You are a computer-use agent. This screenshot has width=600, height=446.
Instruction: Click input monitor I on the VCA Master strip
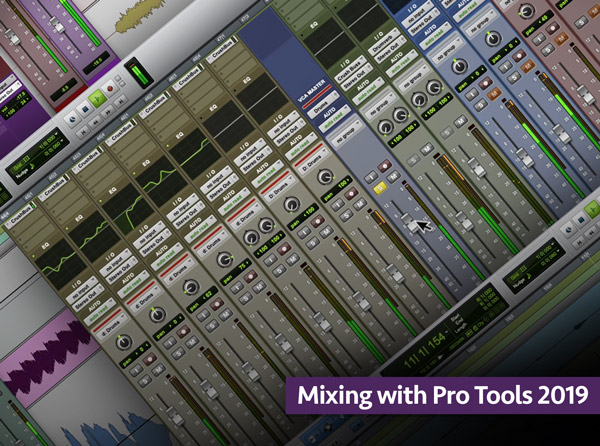coord(370,177)
